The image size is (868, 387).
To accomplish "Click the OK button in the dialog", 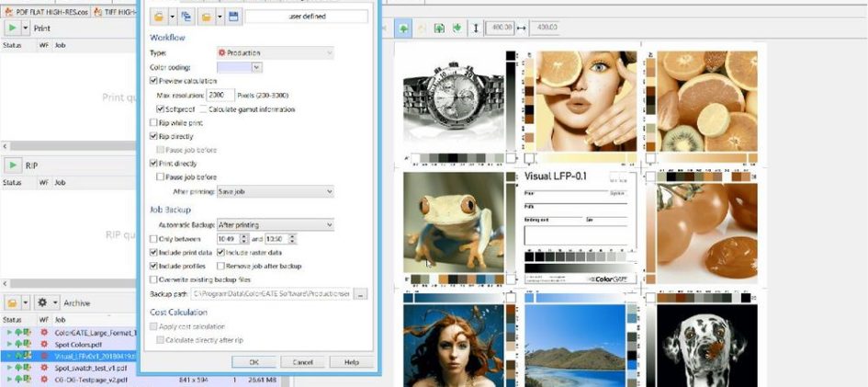I will pos(254,362).
